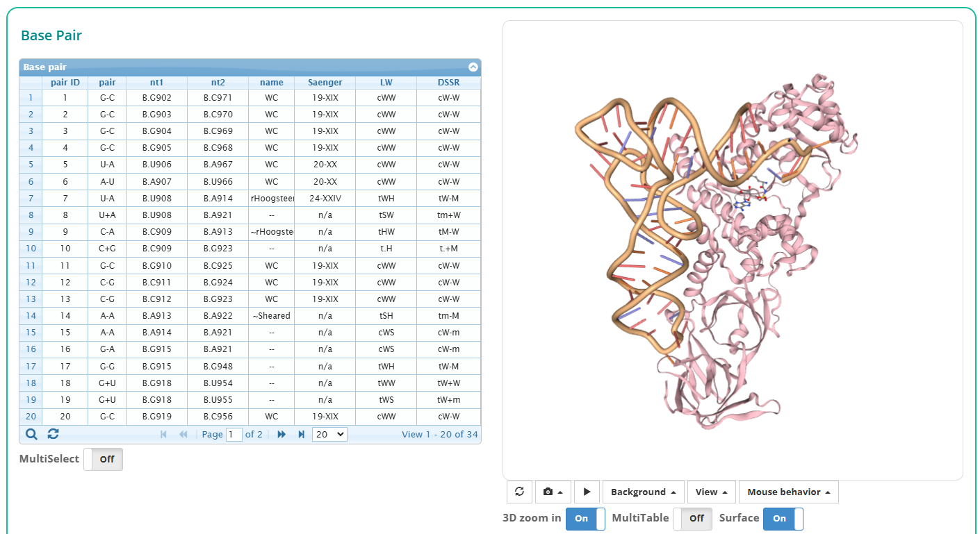980x534 pixels.
Task: Go to the previous table page
Action: [x=183, y=434]
